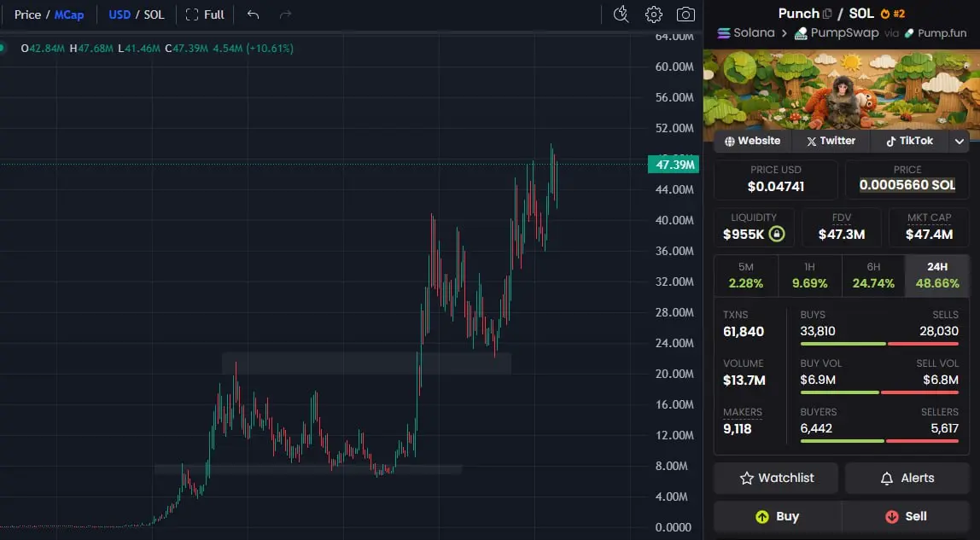
Task: Click the VOLUME $13.7M value
Action: point(744,380)
